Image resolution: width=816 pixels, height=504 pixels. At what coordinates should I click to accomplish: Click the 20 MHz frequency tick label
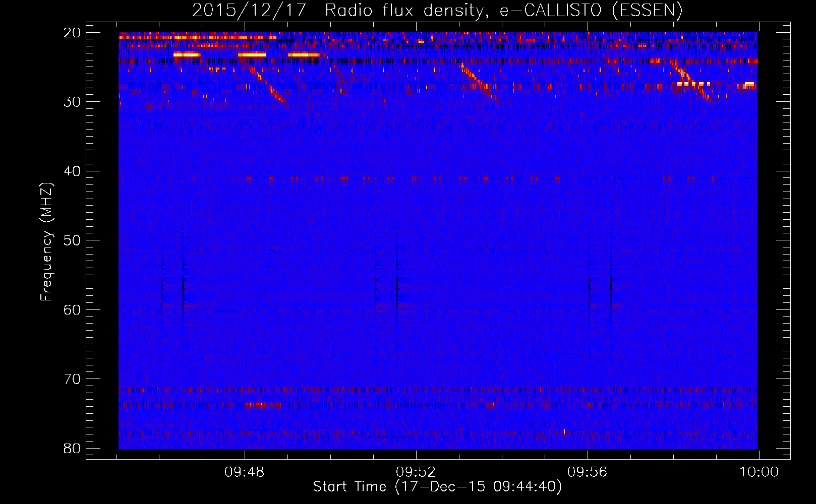[x=73, y=33]
